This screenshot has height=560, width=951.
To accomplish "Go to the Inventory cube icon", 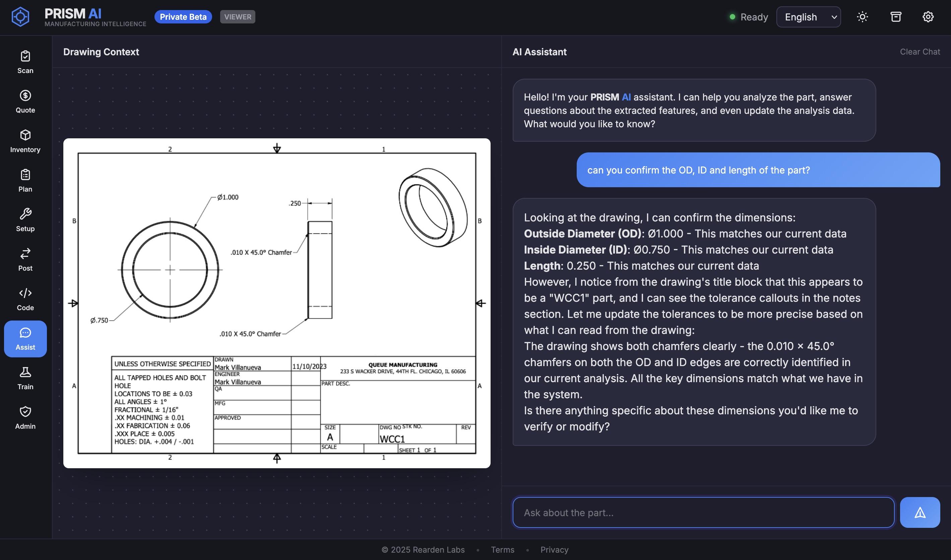I will tap(25, 141).
